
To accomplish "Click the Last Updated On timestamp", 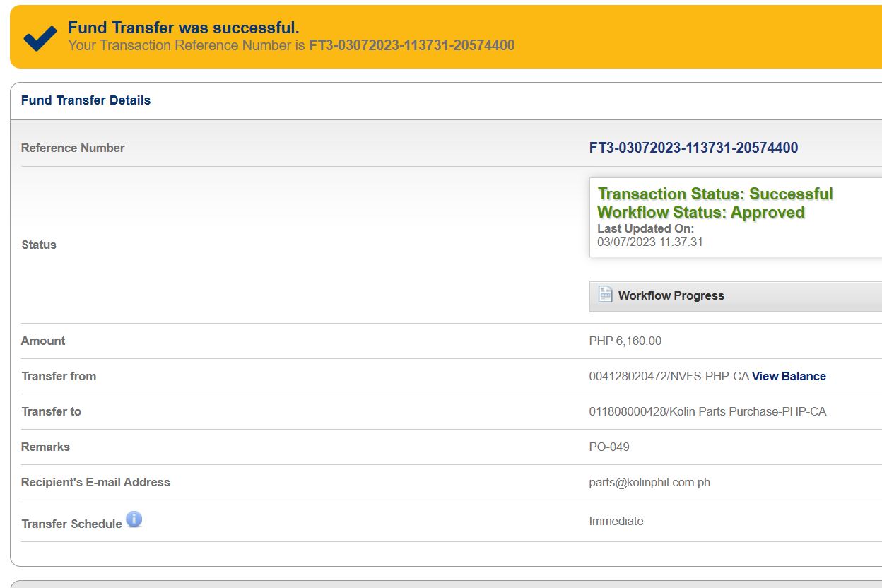I will pos(649,242).
